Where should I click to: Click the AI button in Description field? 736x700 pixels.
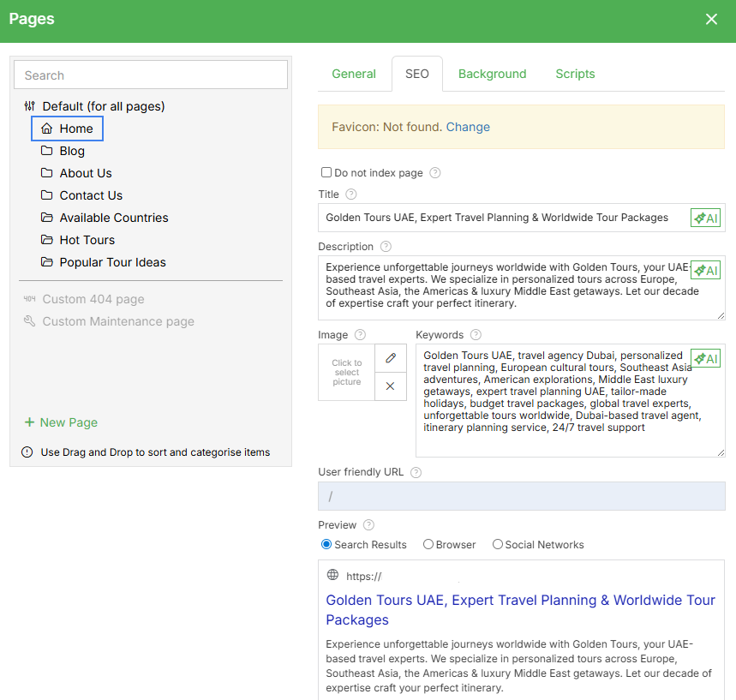pyautogui.click(x=705, y=270)
